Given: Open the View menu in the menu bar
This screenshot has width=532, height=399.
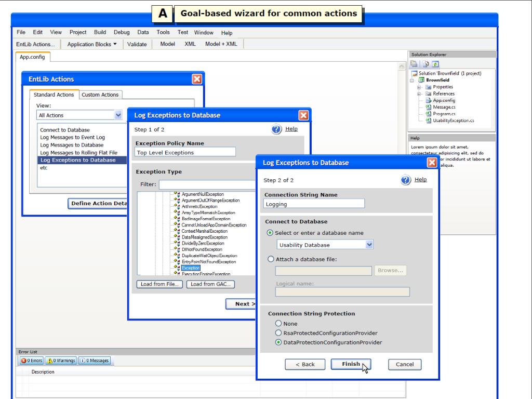Looking at the screenshot, I should click(x=56, y=32).
